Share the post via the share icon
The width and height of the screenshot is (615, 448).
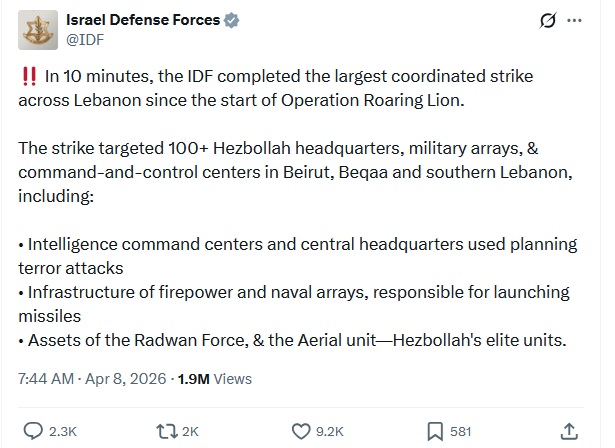click(569, 431)
